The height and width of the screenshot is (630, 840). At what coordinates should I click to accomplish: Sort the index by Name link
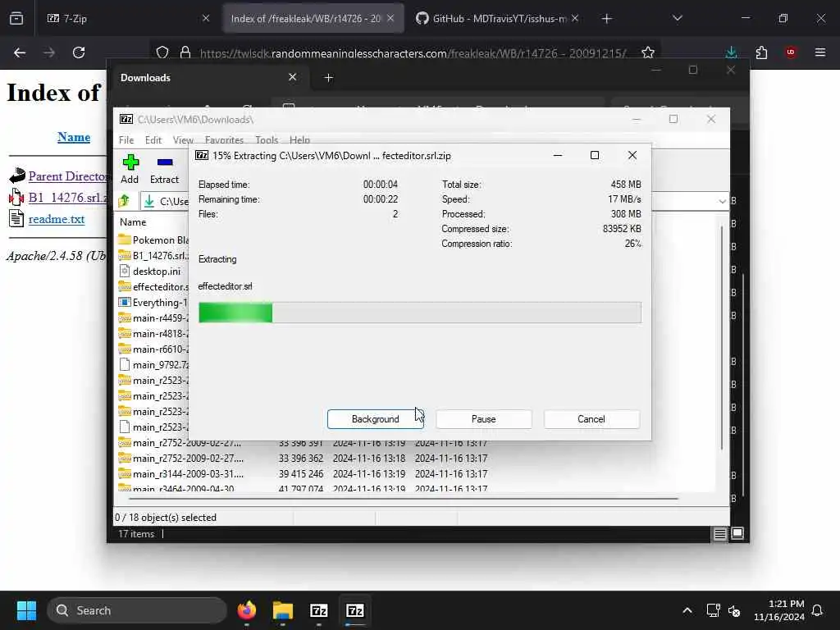[x=74, y=137]
